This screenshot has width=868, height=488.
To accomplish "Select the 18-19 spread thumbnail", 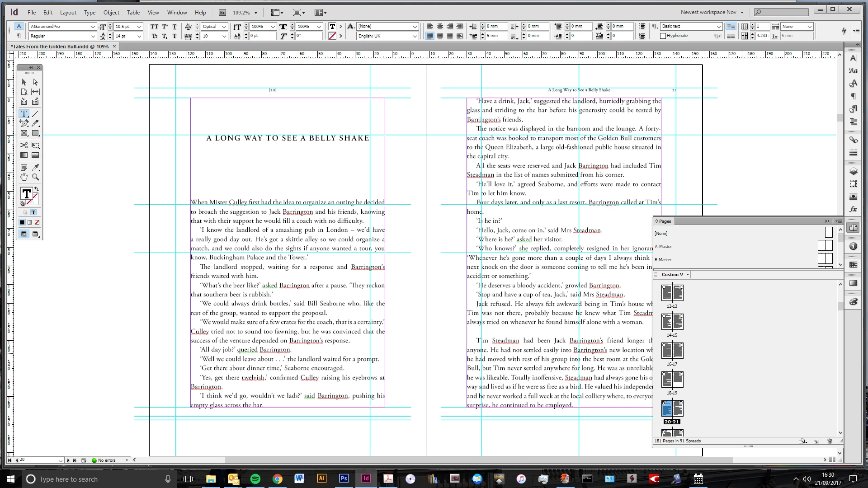I will point(672,380).
